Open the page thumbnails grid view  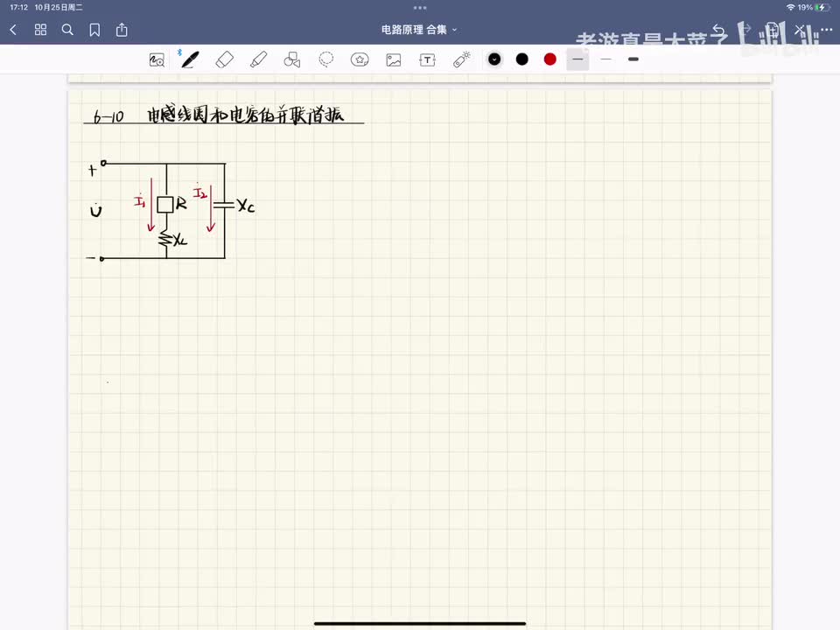pos(41,30)
